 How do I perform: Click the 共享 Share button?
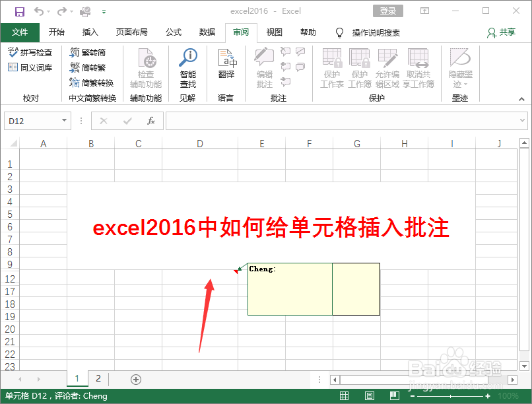pos(503,32)
